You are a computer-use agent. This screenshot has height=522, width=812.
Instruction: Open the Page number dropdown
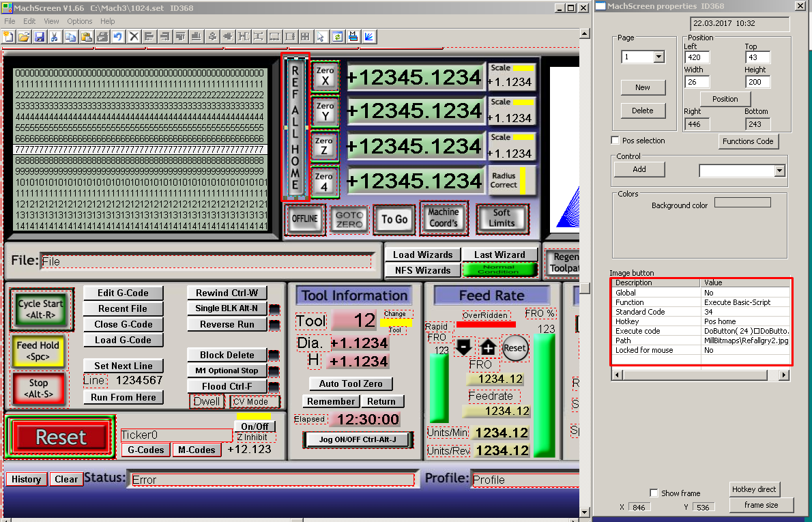[x=658, y=57]
